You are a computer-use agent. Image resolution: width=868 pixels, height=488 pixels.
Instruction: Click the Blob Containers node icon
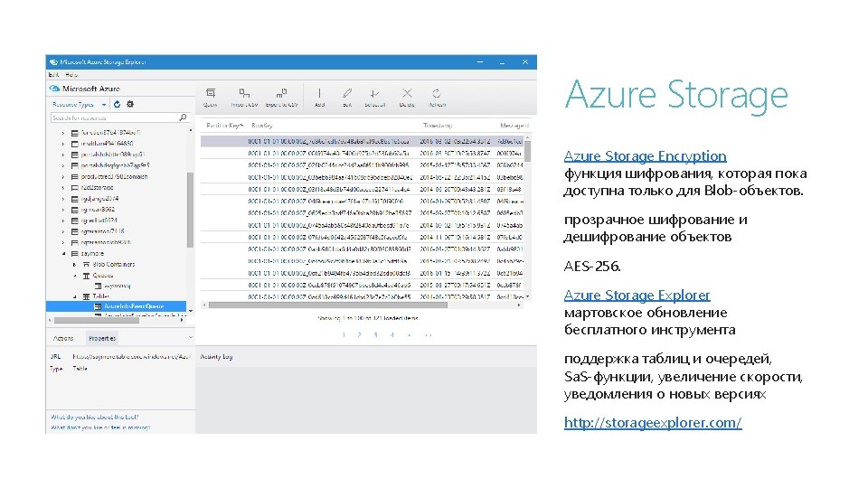tap(87, 265)
